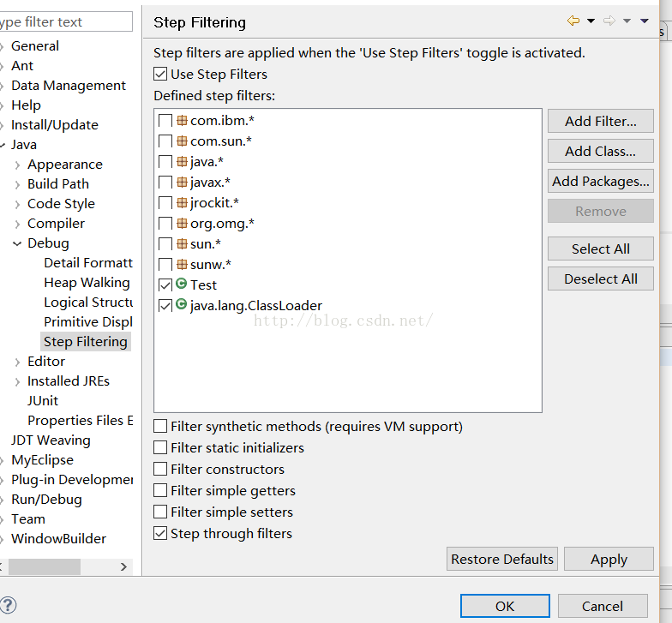672x623 pixels.
Task: Enable Filter simple getters checkbox
Action: coord(160,490)
